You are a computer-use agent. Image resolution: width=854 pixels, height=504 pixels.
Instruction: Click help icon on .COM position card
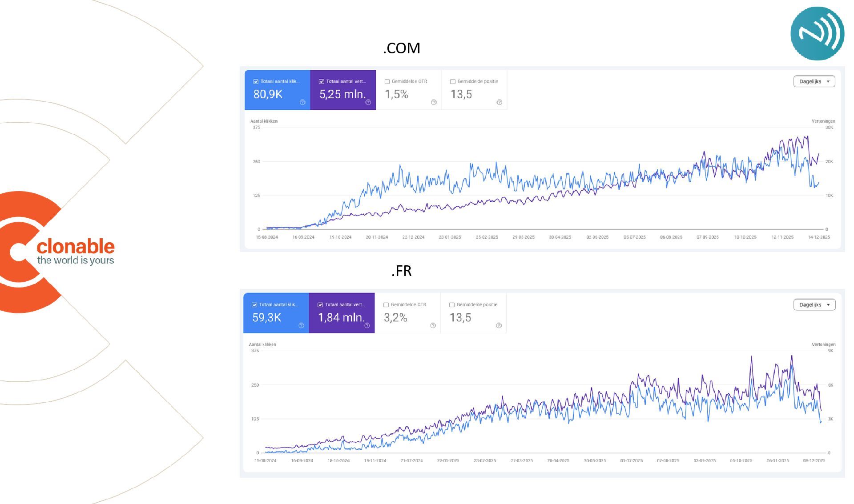tap(500, 102)
